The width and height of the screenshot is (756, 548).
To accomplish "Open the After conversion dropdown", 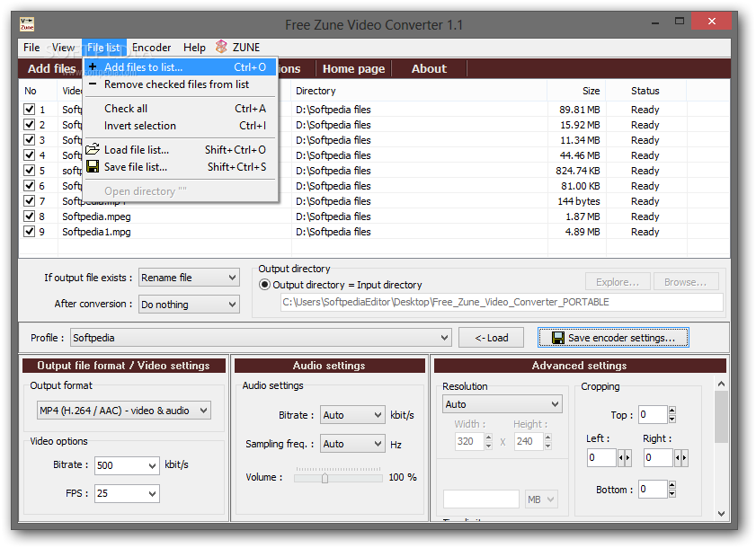I will (189, 305).
